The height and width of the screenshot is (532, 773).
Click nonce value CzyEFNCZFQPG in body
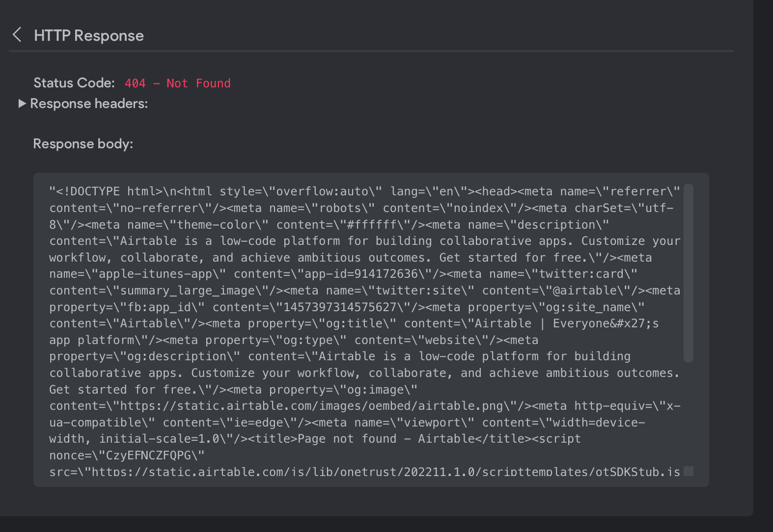pos(148,455)
